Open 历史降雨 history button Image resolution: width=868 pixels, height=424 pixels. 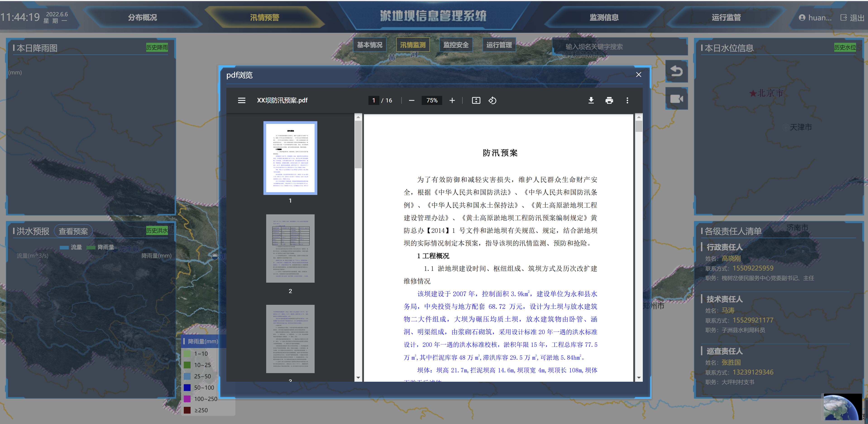pyautogui.click(x=157, y=47)
